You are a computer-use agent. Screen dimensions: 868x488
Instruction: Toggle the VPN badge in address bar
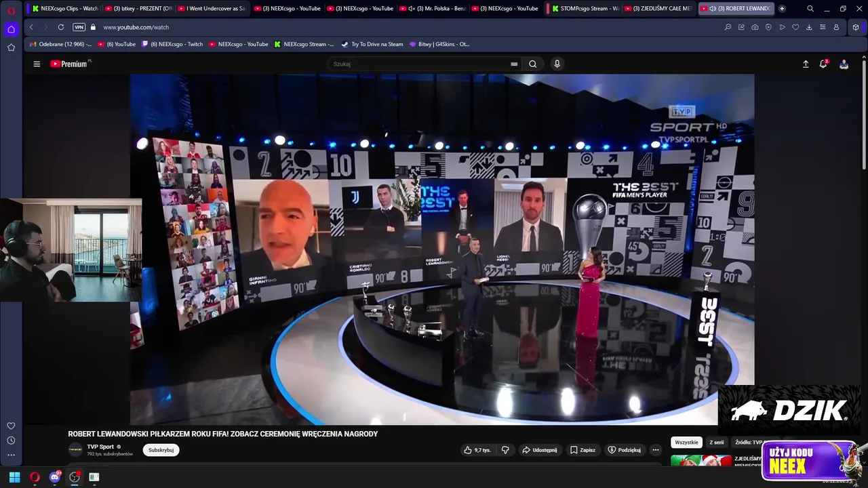pos(79,27)
